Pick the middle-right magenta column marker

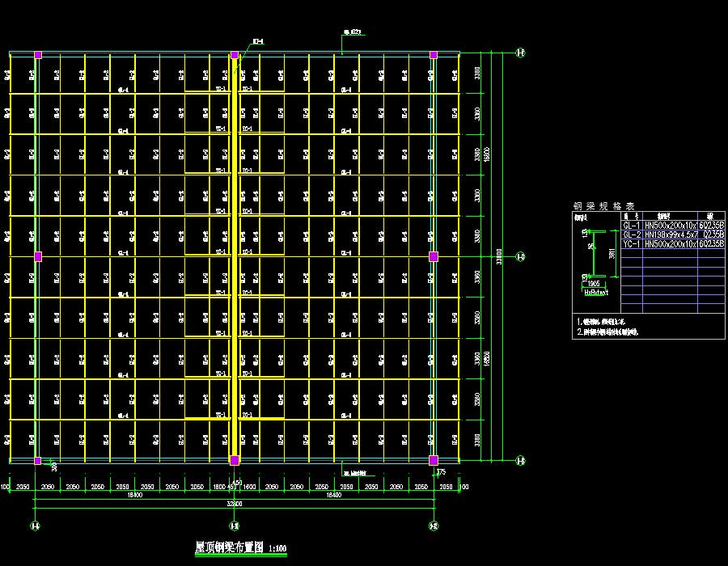pyautogui.click(x=434, y=256)
